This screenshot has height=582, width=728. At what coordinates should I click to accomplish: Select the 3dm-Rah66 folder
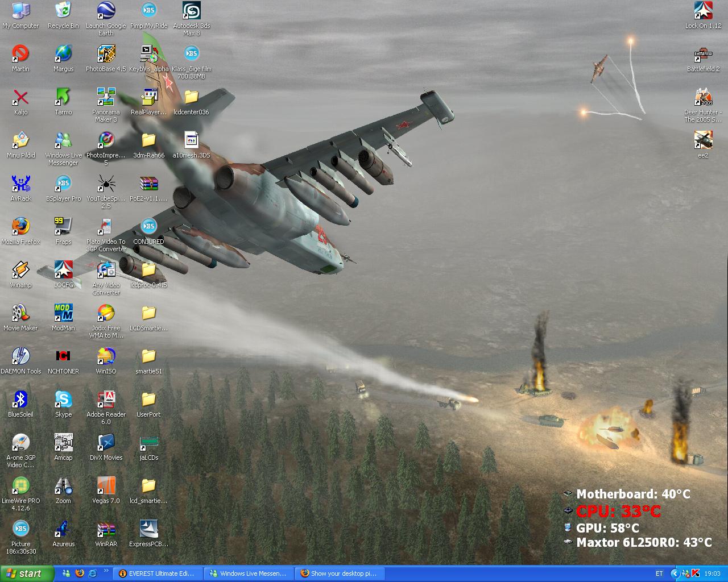point(148,145)
